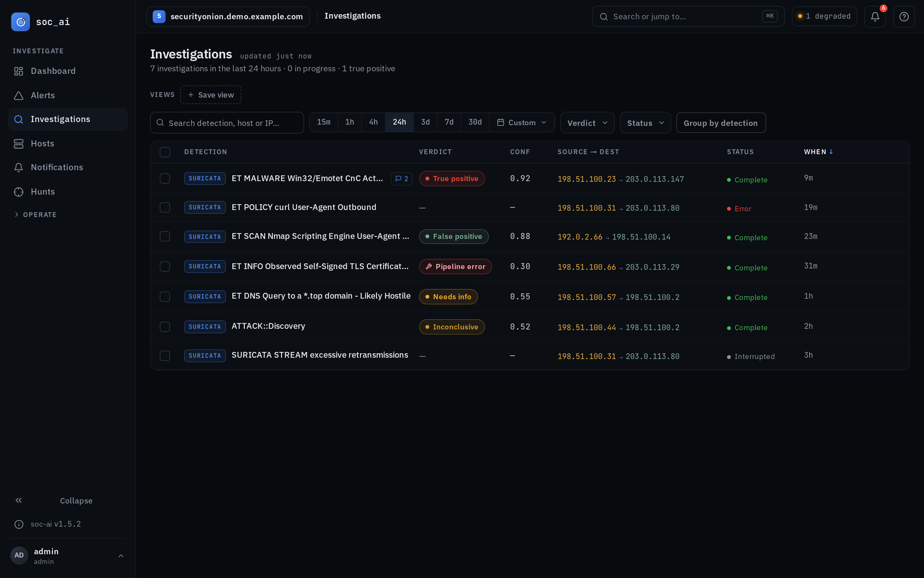The image size is (924, 578).
Task: Click the Hunts crosshair icon in sidebar
Action: pyautogui.click(x=19, y=192)
